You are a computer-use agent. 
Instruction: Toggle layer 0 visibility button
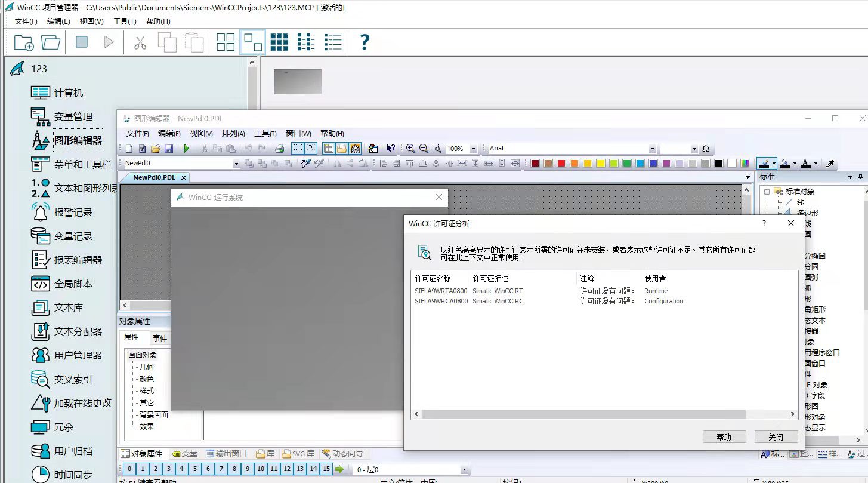pyautogui.click(x=129, y=469)
